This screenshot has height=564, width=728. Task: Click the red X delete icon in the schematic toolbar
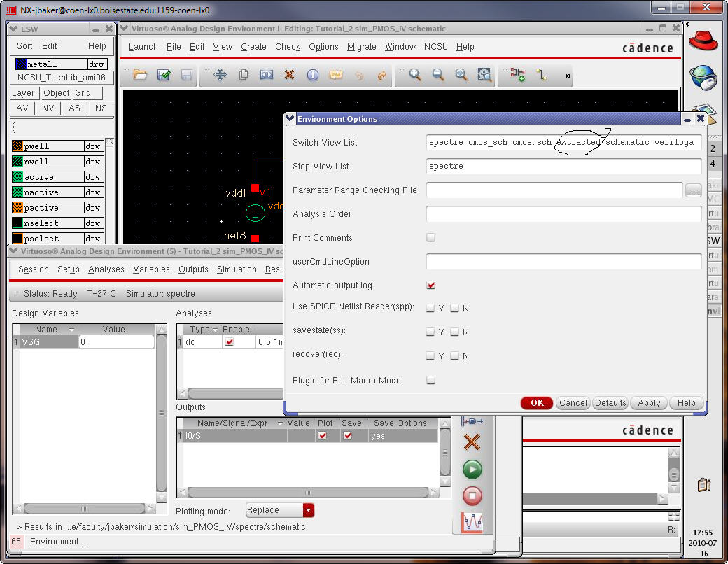(289, 75)
